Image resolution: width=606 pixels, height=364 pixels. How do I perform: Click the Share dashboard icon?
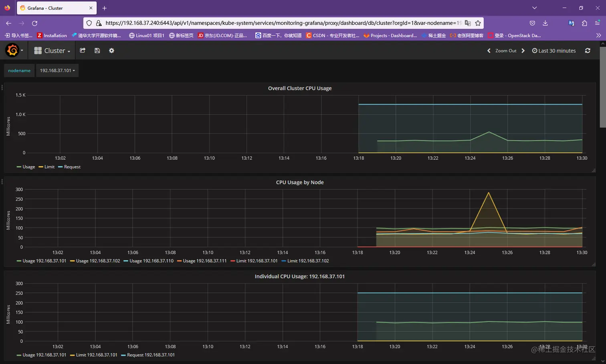coord(83,50)
